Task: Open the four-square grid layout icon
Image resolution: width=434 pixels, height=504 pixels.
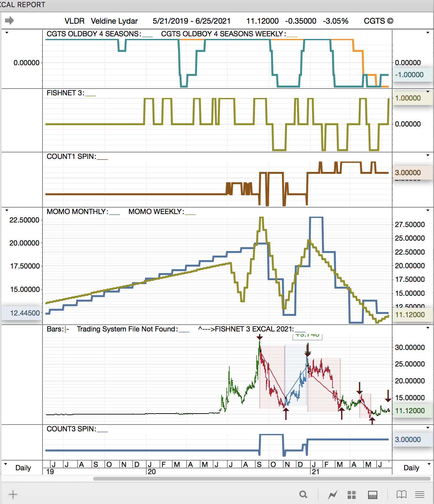Action: coord(352,495)
